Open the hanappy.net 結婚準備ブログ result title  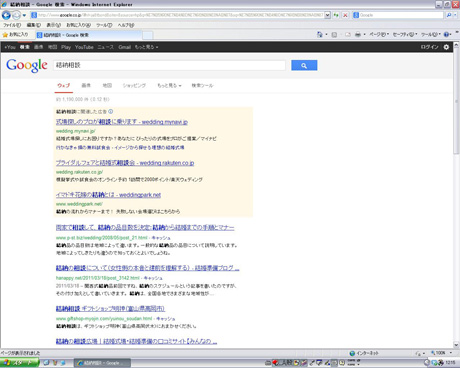point(147,268)
